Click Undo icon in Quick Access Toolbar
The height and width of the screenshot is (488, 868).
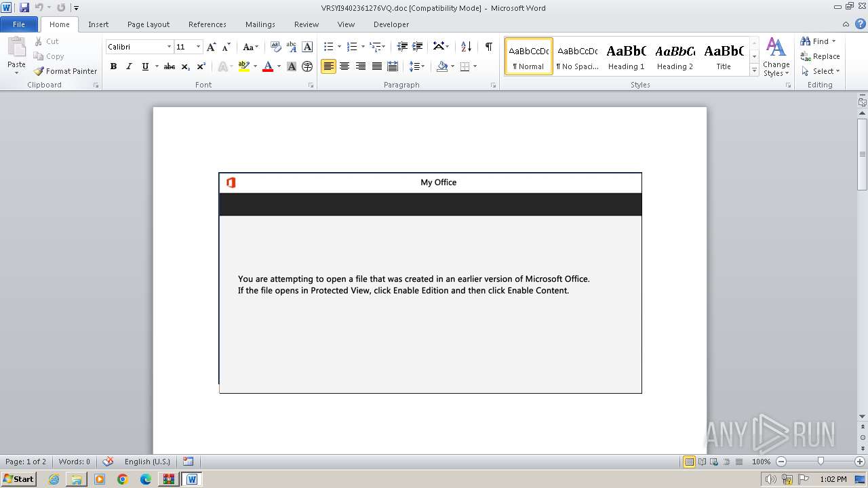point(39,7)
